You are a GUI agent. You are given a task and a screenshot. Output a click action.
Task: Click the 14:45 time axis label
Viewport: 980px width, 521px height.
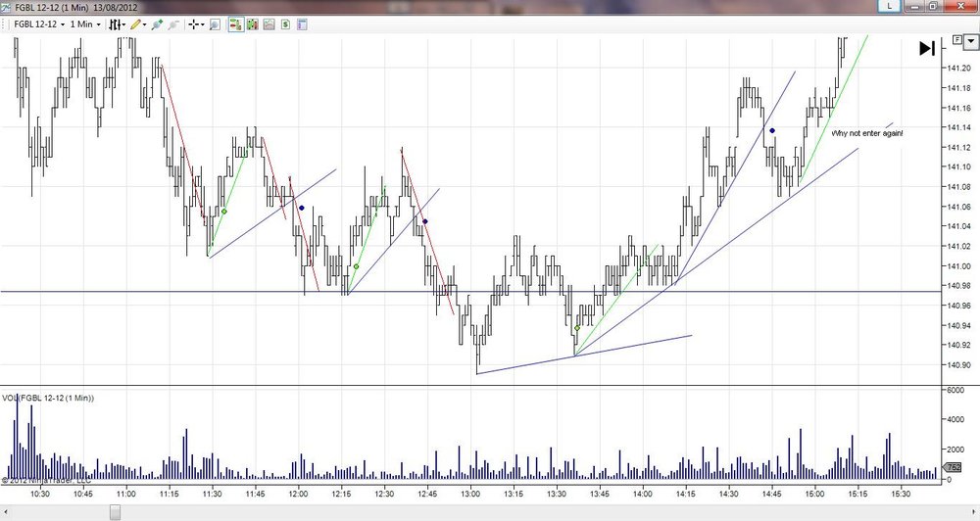pos(772,494)
